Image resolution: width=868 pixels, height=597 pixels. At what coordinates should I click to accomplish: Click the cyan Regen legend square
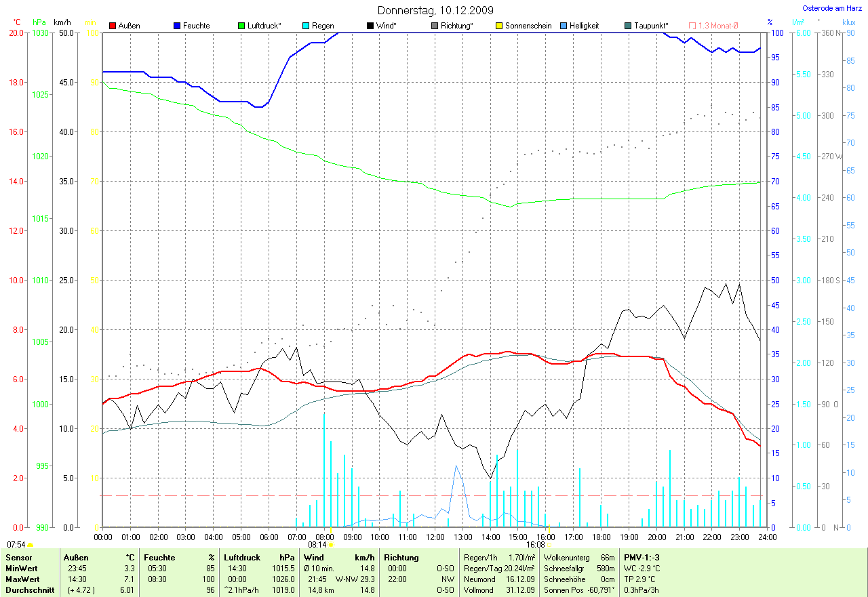306,26
